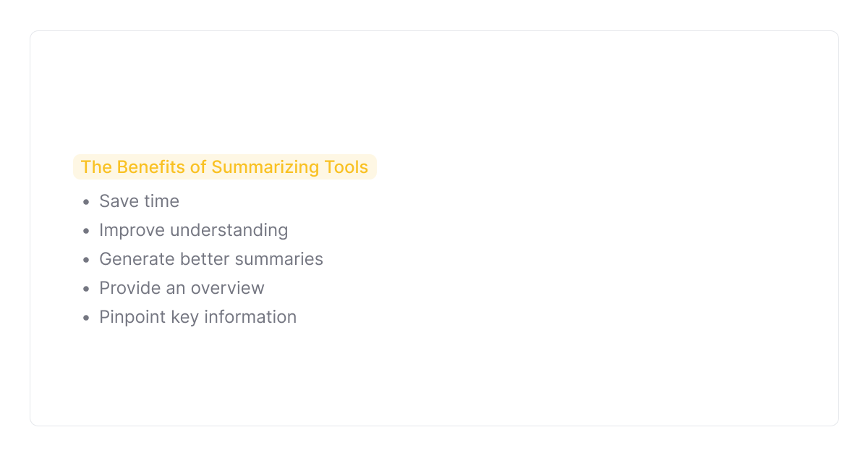The height and width of the screenshot is (456, 868).
Task: Place cursor on the word 'understanding'
Action: [229, 230]
